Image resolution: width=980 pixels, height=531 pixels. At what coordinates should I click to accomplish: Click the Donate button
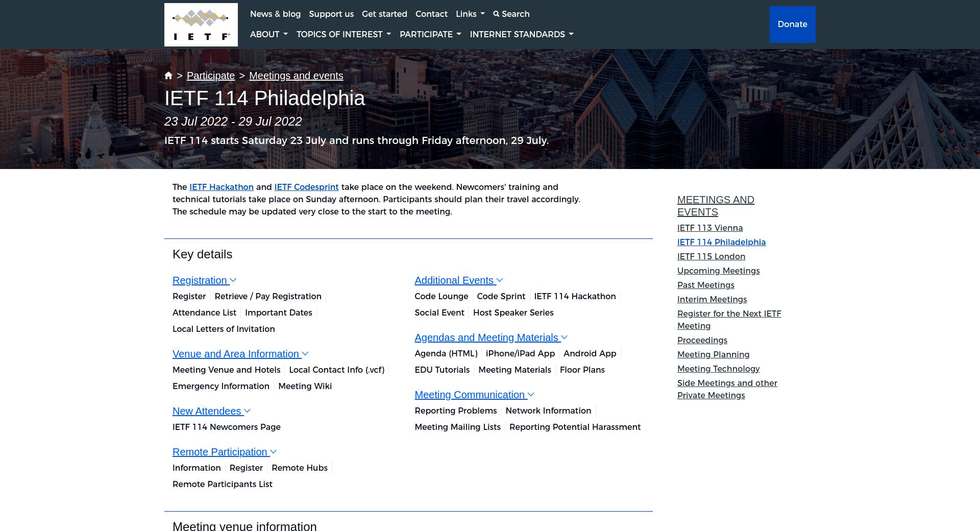point(792,25)
